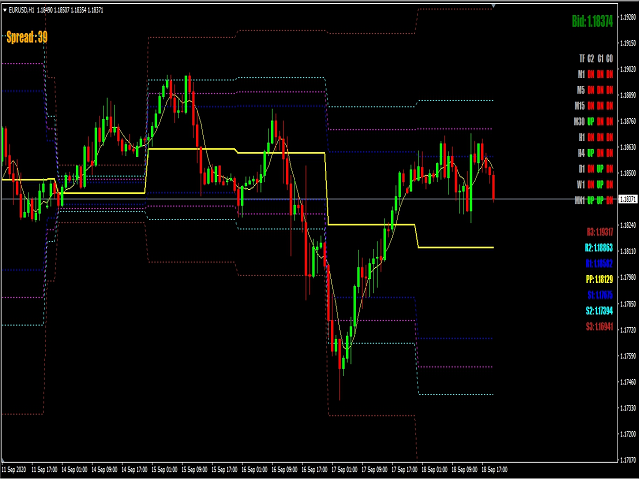This screenshot has width=640, height=480.
Task: Click the 14 Sep 01:00 time axis label
Action: 74,470
